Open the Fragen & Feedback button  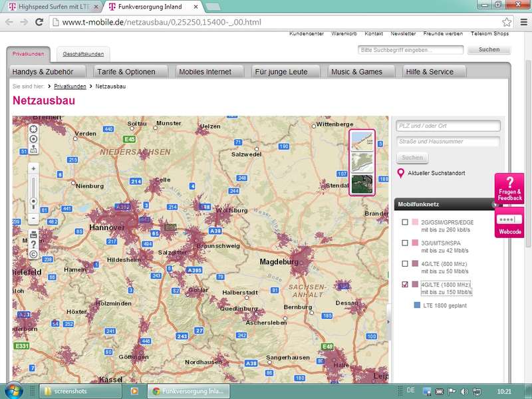pyautogui.click(x=509, y=188)
